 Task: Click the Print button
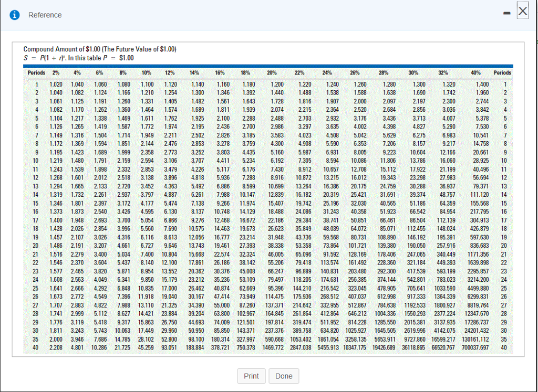point(251,376)
